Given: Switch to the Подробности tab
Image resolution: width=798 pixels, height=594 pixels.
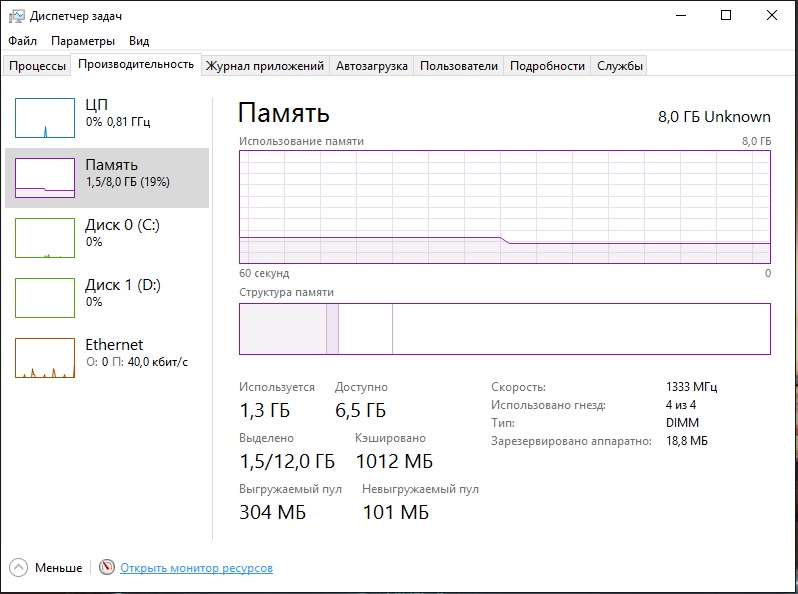Looking at the screenshot, I should 546,66.
